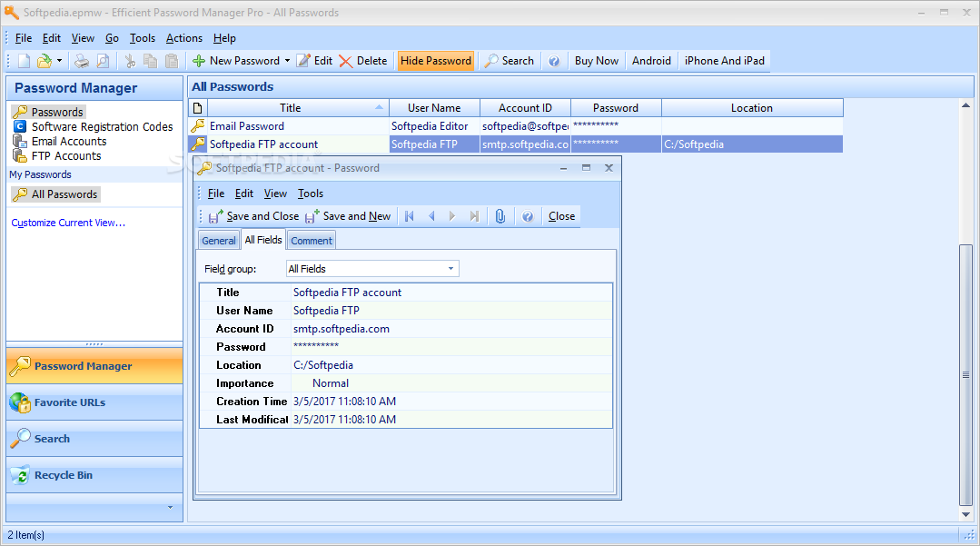Go to first record arrow icon
This screenshot has height=546, width=980.
(x=410, y=216)
